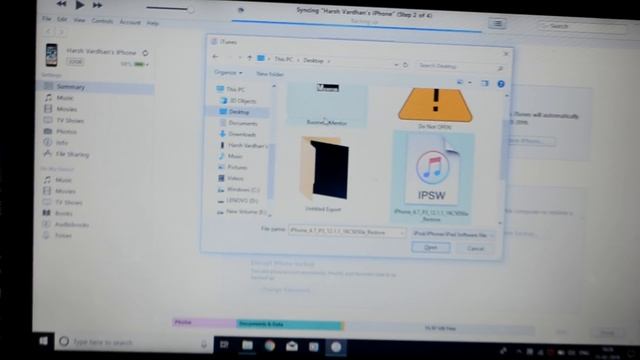Click the Open button
The image size is (640, 360).
coord(431,247)
